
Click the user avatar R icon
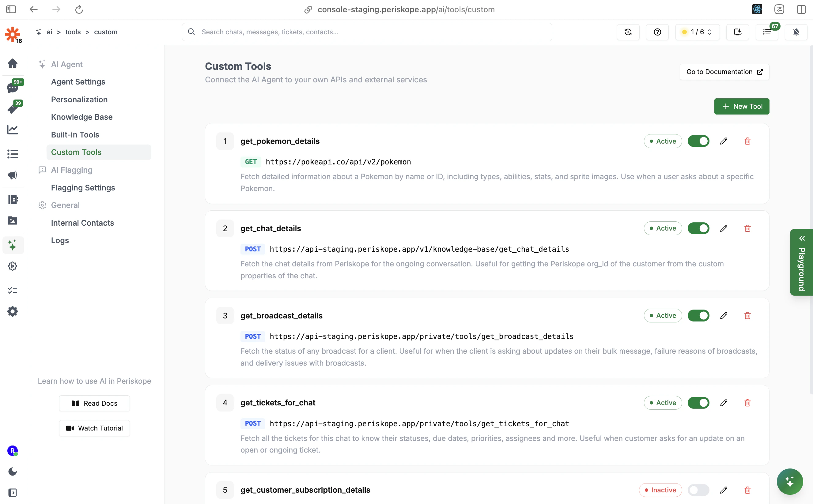(x=13, y=451)
